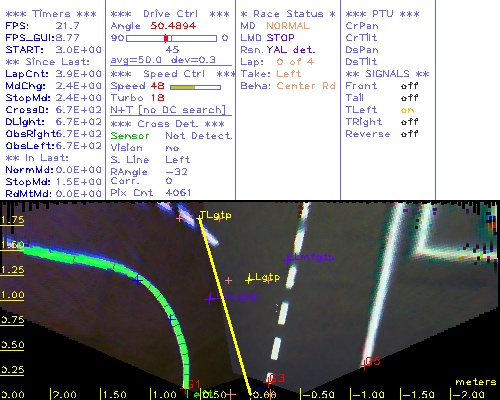The image size is (500, 400).
Task: Click the Reverse signal 'off' status
Action: click(x=409, y=134)
